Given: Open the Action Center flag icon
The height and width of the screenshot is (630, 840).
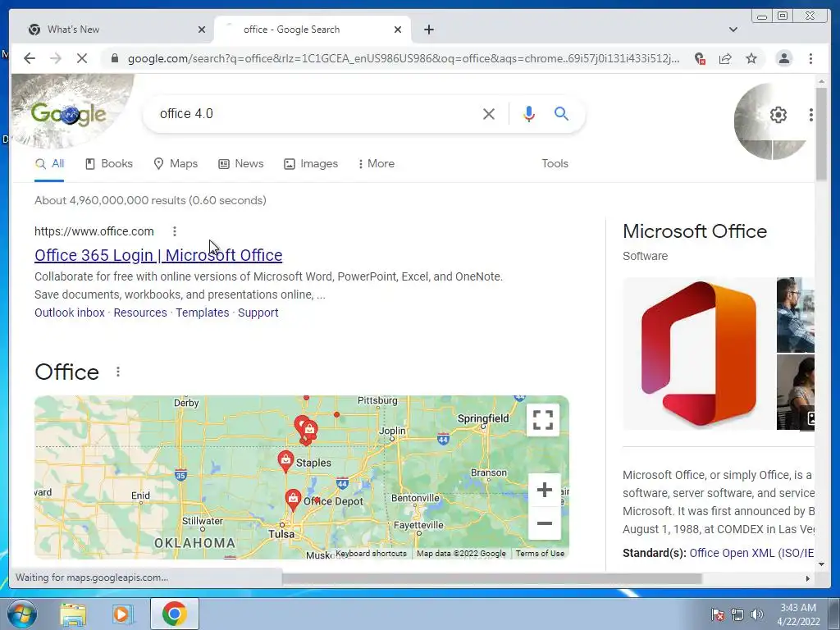Looking at the screenshot, I should click(x=717, y=614).
